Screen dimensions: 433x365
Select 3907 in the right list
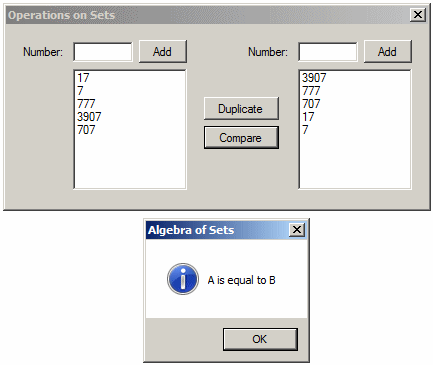(314, 78)
